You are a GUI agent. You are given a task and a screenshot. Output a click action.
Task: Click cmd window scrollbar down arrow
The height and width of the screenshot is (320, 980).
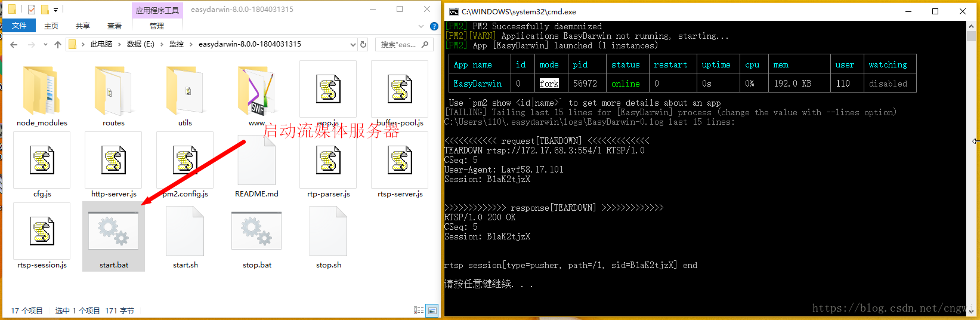pos(971,311)
